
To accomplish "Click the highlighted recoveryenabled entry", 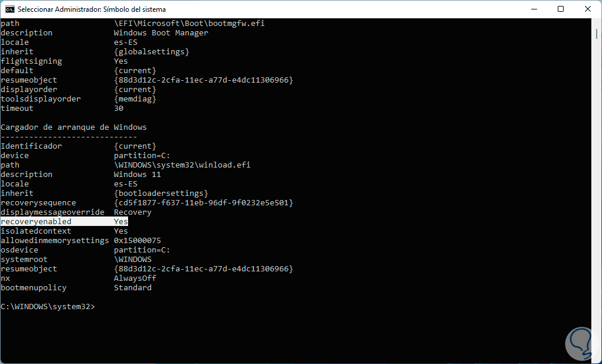I will (36, 221).
